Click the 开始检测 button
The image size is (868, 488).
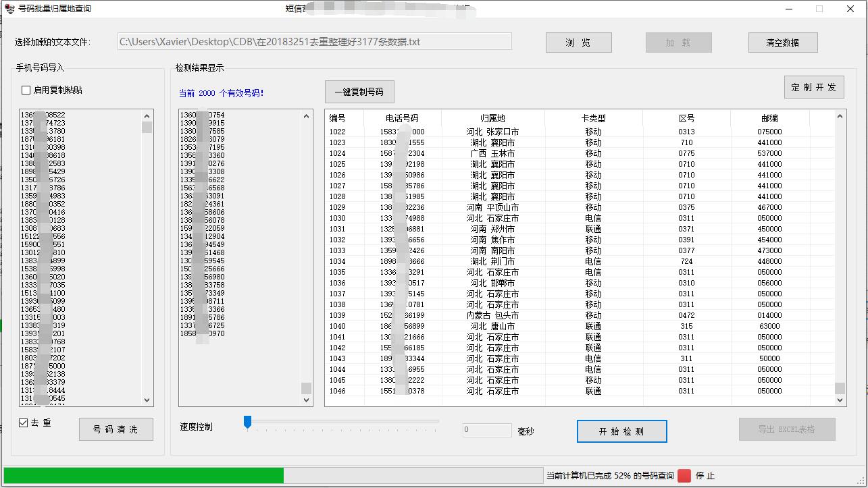622,431
